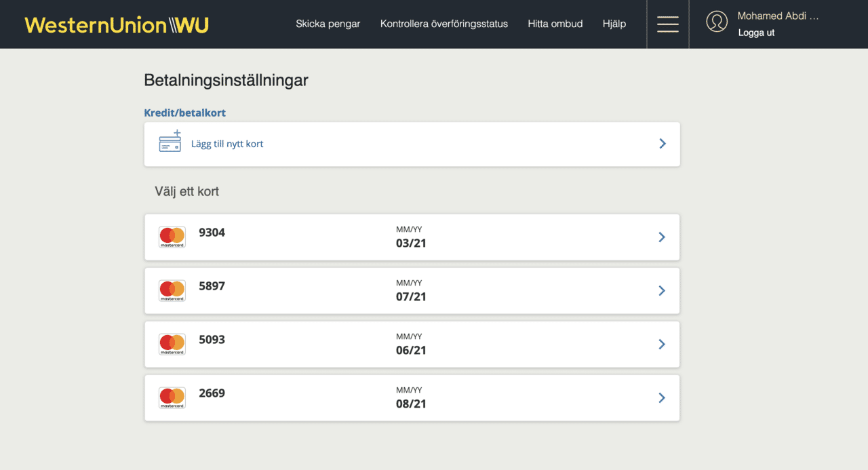This screenshot has height=470, width=868.
Task: Open the hamburger menu
Action: pyautogui.click(x=667, y=23)
